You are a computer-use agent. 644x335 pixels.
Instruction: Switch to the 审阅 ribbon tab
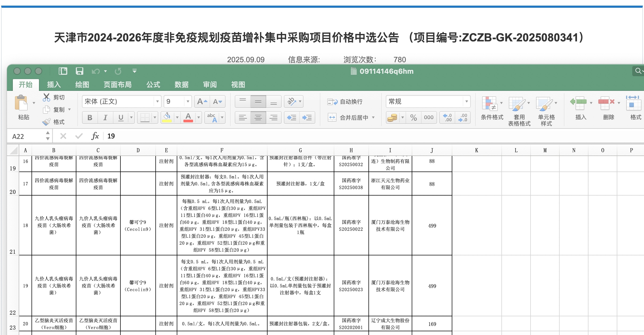[x=210, y=85]
